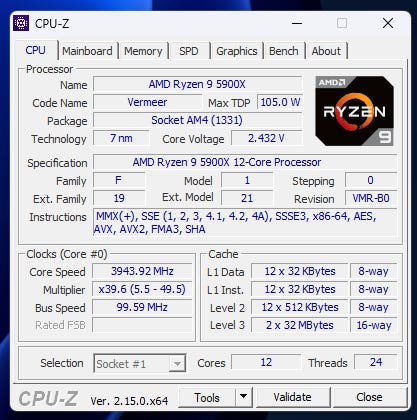Click the processor Name field
Image resolution: width=417 pixels, height=420 pixels.
coord(197,84)
